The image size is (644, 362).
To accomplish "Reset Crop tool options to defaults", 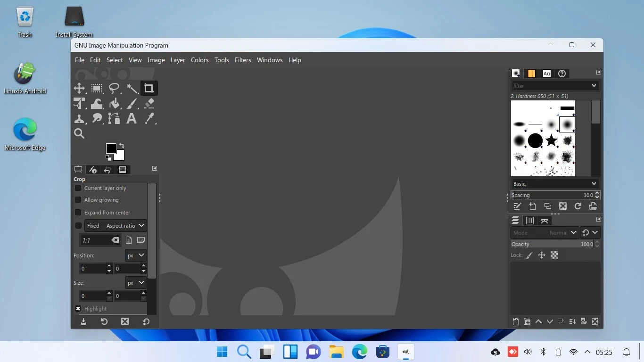I will point(146,321).
